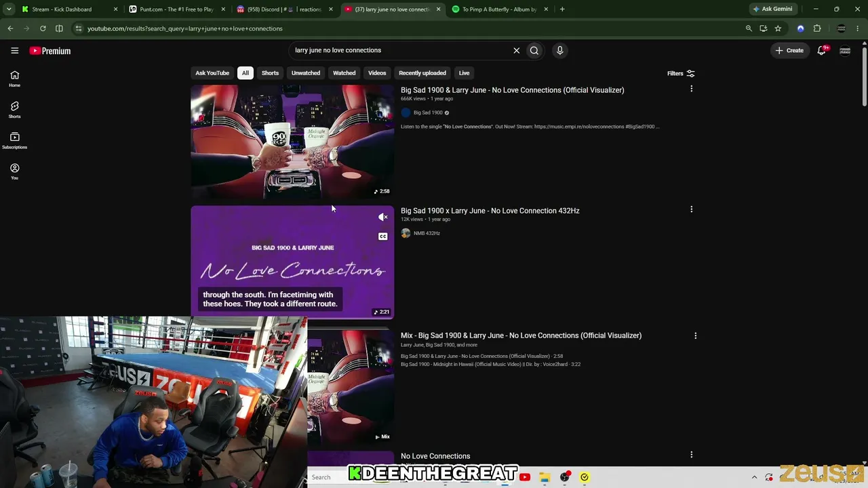Close the Kick Dashboard tab
The height and width of the screenshot is (488, 868).
point(115,9)
